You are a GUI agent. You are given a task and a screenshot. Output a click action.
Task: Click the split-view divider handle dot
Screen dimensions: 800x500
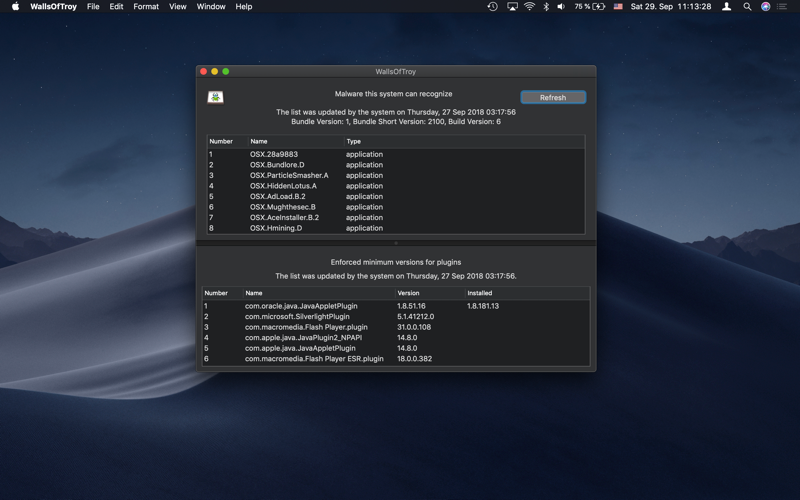396,243
